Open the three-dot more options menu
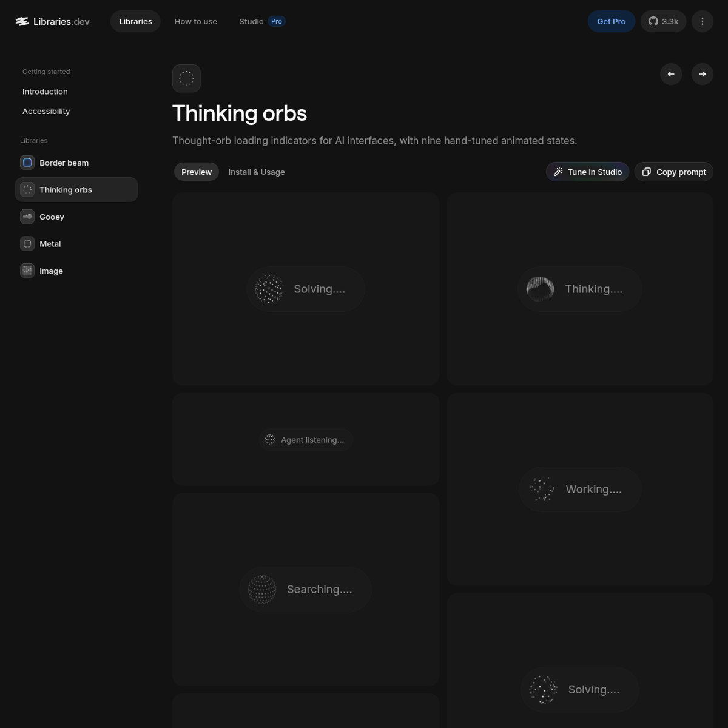Image resolution: width=728 pixels, height=728 pixels. [702, 21]
